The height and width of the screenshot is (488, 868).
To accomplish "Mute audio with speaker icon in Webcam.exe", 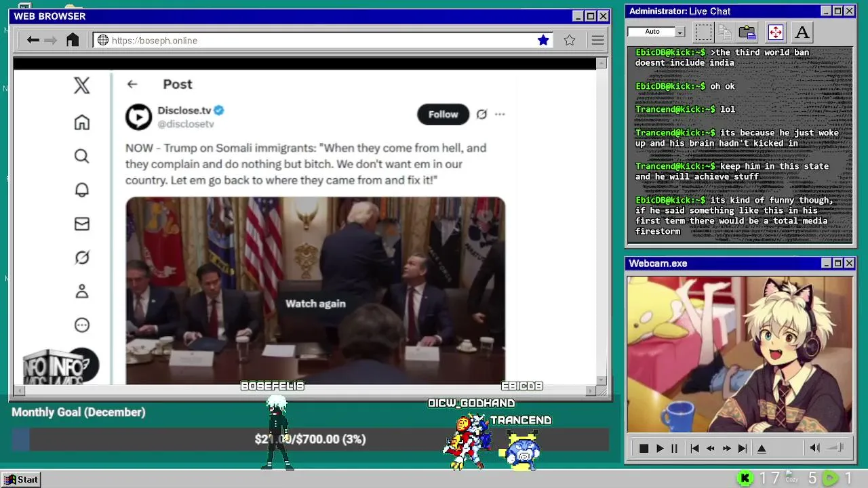I will point(815,448).
